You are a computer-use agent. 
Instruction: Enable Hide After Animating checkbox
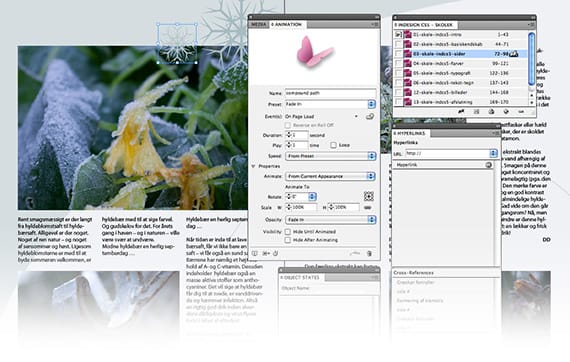(288, 240)
